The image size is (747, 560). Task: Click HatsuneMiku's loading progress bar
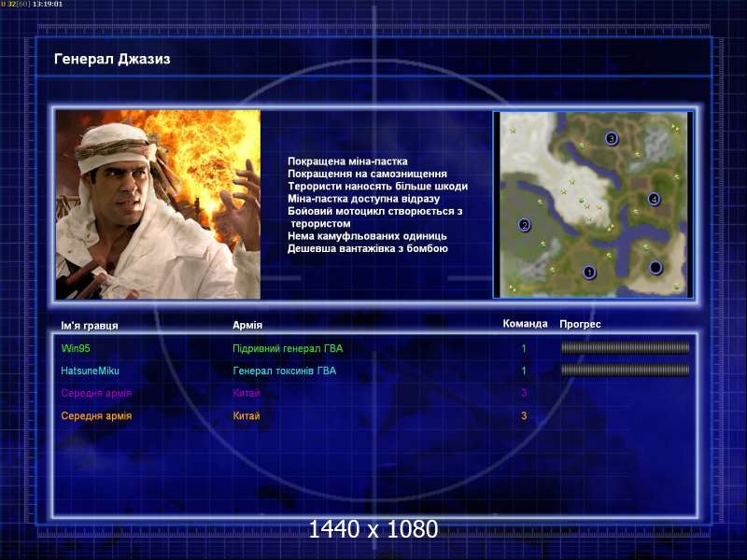(x=625, y=370)
